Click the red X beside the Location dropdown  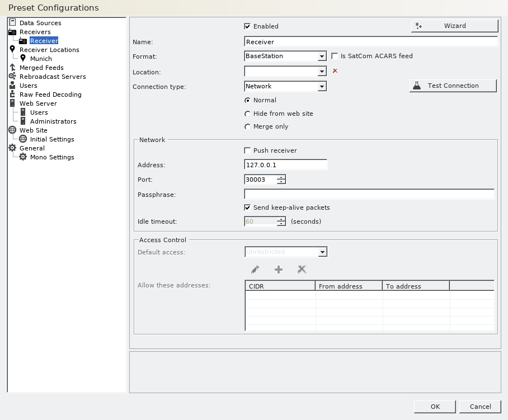(335, 71)
